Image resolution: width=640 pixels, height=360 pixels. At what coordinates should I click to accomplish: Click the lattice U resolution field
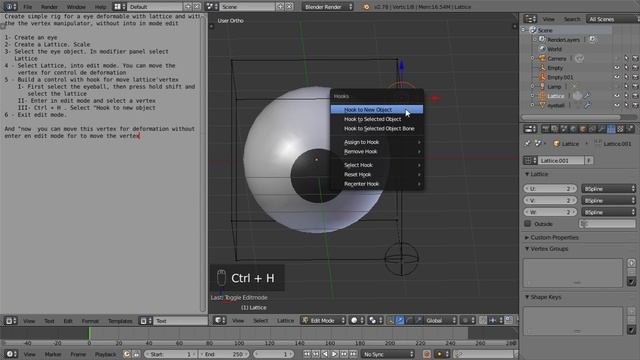550,189
